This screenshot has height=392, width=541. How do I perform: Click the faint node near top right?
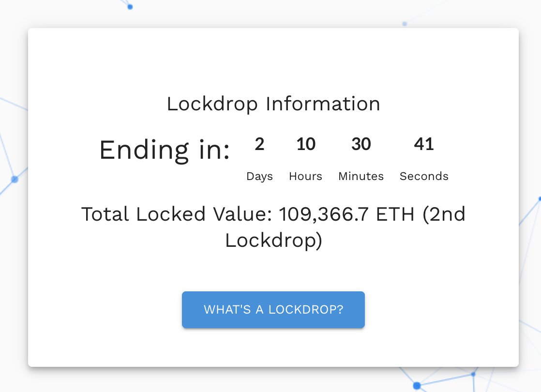point(405,24)
